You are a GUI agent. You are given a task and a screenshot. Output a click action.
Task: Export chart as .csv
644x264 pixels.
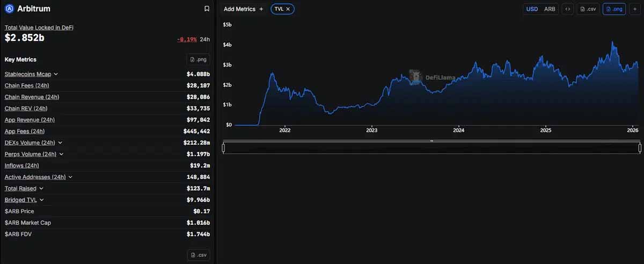[588, 9]
